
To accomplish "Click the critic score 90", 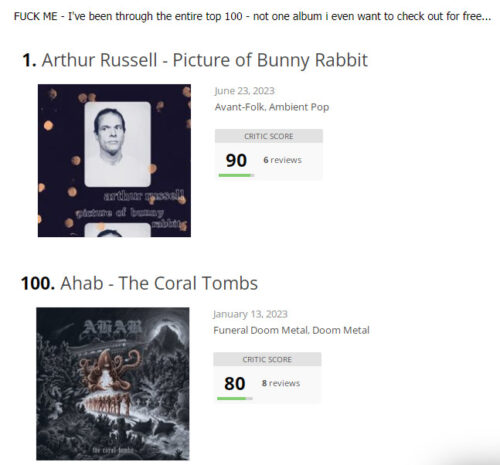I will point(236,160).
